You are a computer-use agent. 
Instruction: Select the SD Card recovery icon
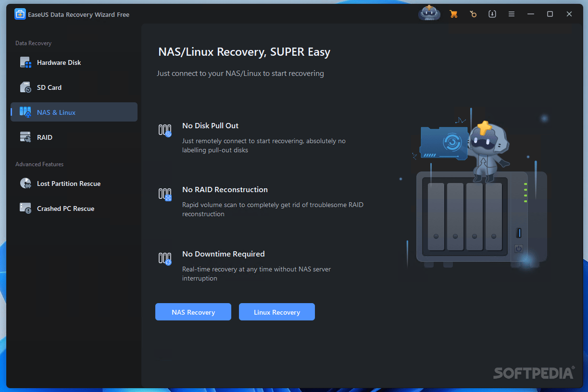(x=25, y=87)
